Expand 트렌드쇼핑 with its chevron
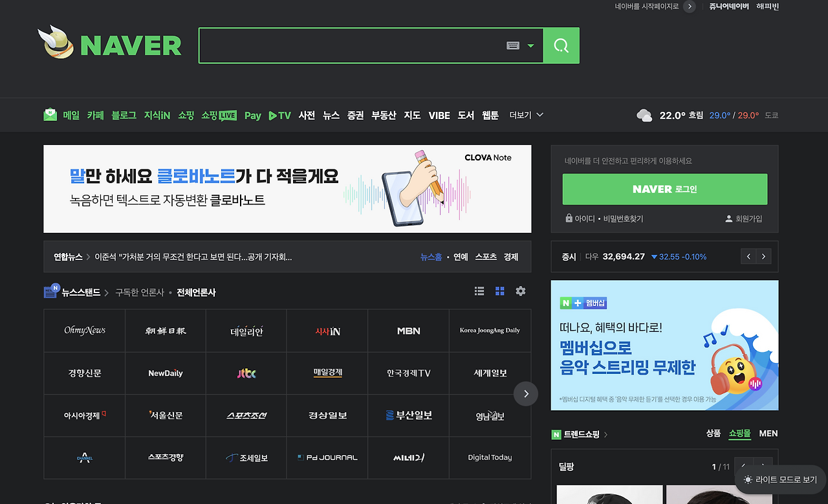 tap(605, 434)
